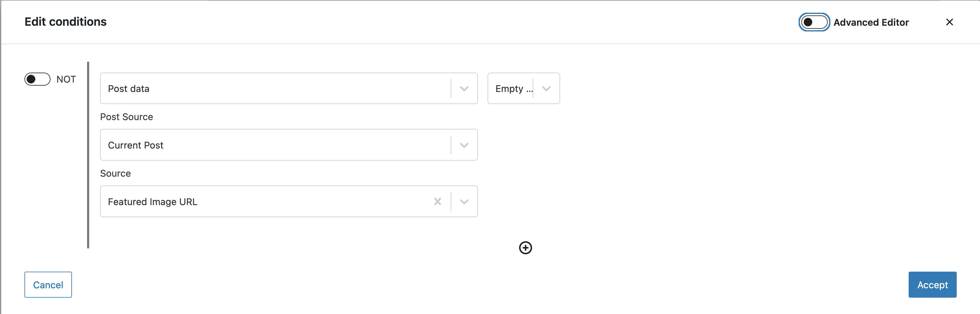The height and width of the screenshot is (314, 980).
Task: Add a new condition with plus icon
Action: point(525,248)
